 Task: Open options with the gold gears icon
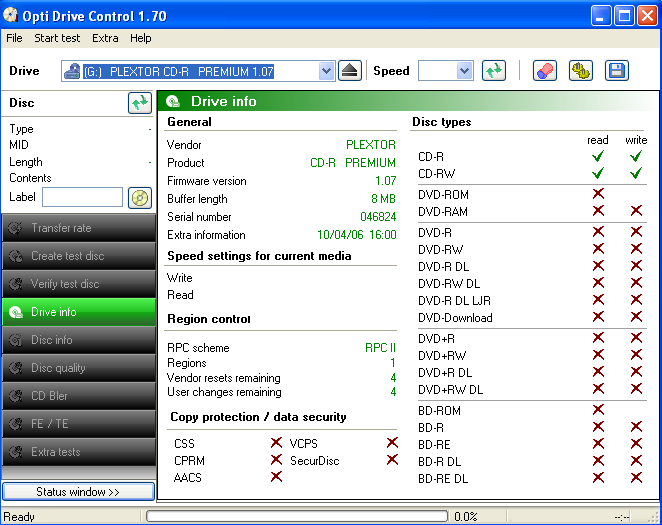coord(581,71)
